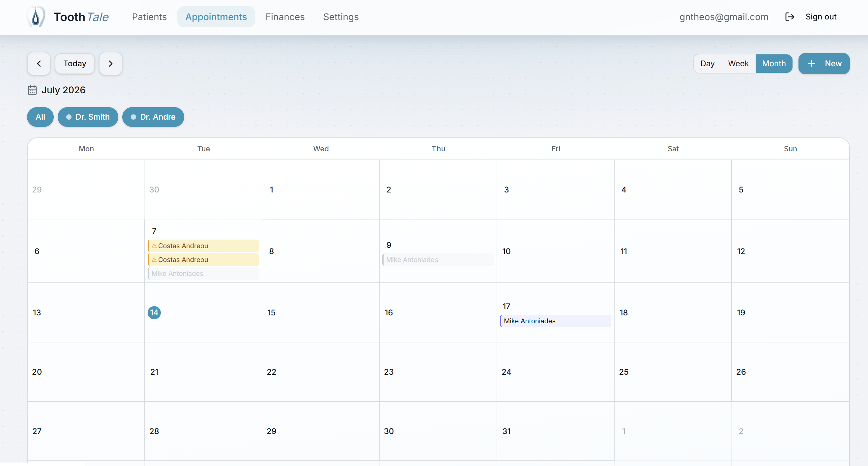
Task: Open the Patients section
Action: pyautogui.click(x=149, y=17)
